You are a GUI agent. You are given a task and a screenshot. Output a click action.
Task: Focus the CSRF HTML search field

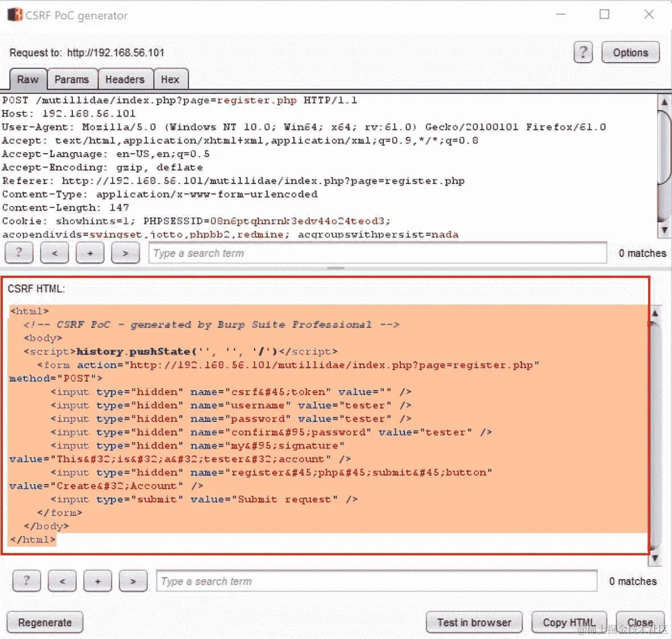click(376, 581)
